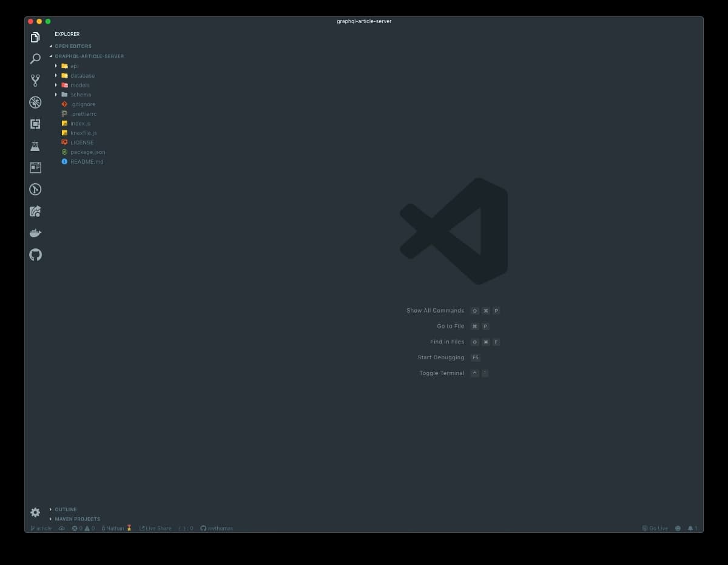The width and height of the screenshot is (728, 565).
Task: Click Go Live in status bar
Action: tap(655, 529)
